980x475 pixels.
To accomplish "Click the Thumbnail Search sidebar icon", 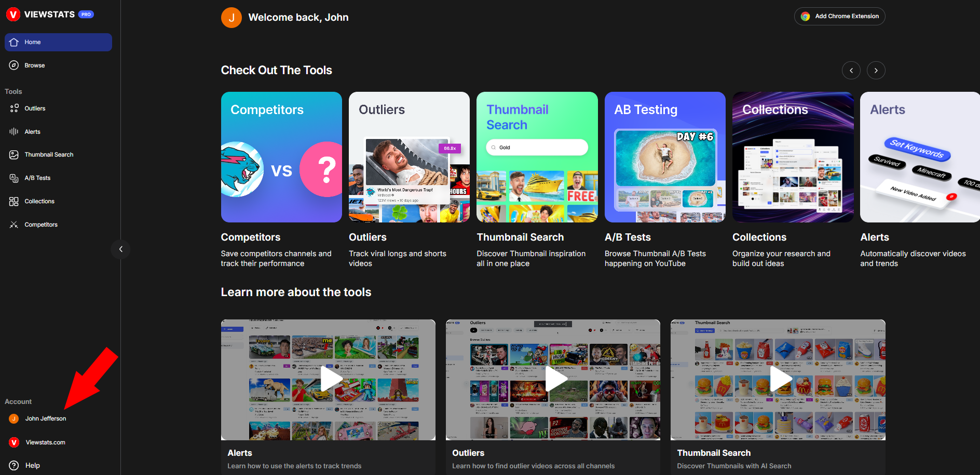I will tap(14, 155).
